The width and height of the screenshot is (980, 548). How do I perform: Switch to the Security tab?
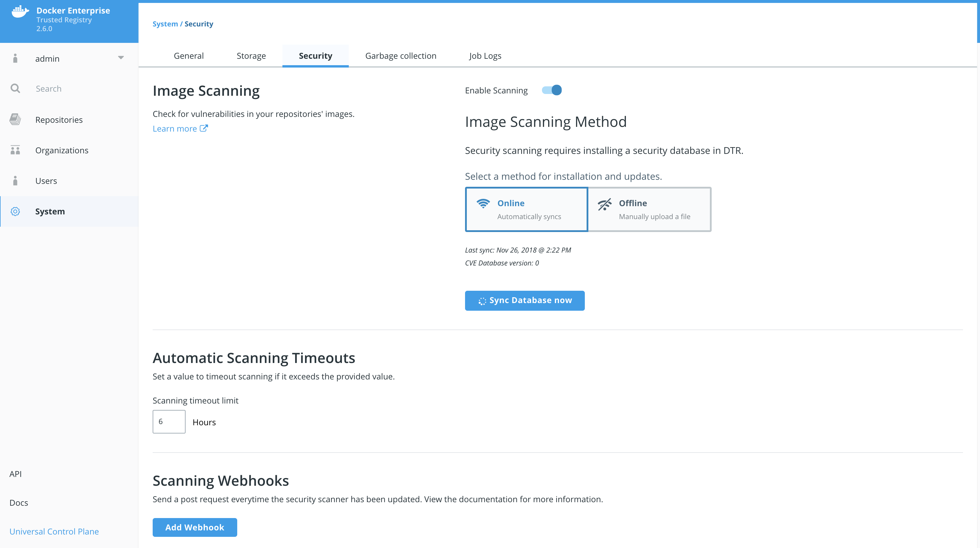(315, 56)
